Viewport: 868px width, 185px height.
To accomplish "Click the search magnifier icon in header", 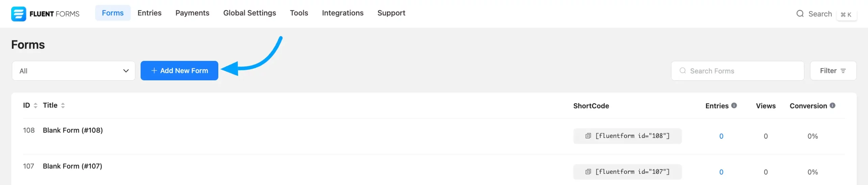I will coord(800,14).
